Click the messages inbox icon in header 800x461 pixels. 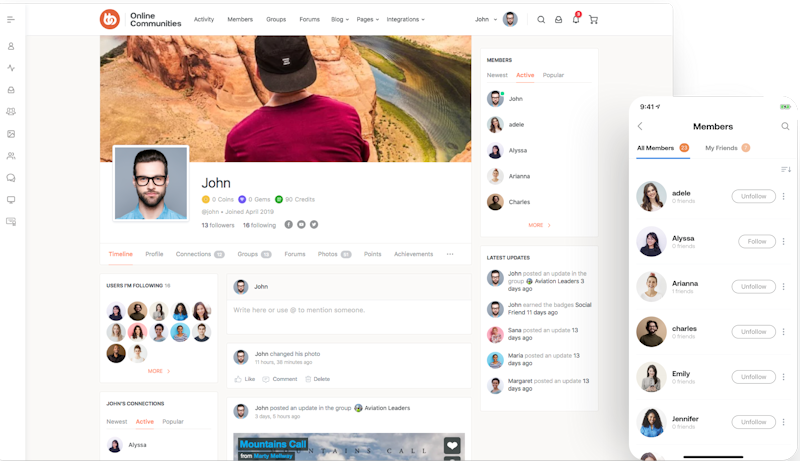[x=558, y=19]
